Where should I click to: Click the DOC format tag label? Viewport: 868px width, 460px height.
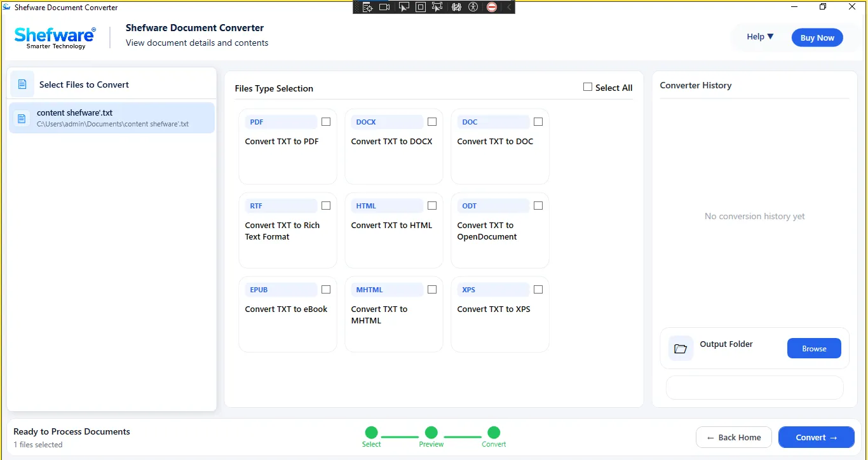tap(493, 122)
